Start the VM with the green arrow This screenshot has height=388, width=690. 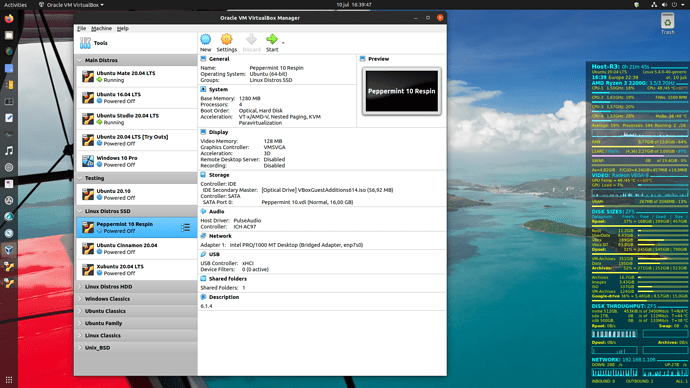pos(272,39)
